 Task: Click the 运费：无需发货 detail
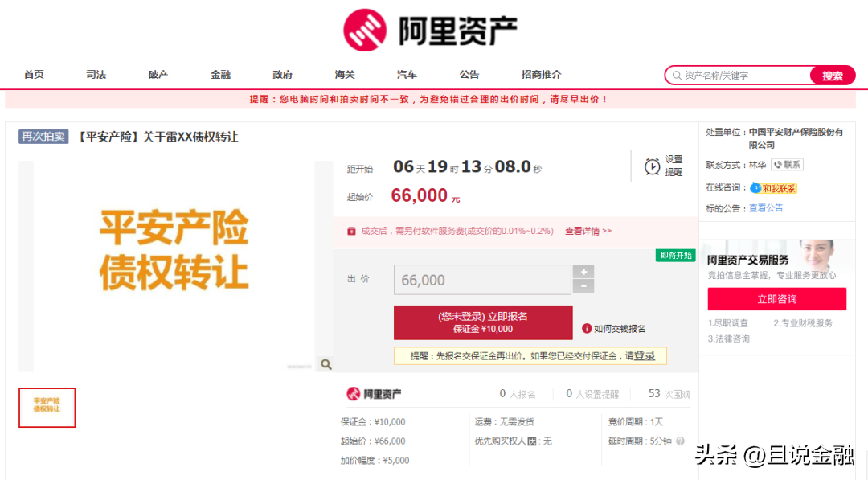click(504, 422)
